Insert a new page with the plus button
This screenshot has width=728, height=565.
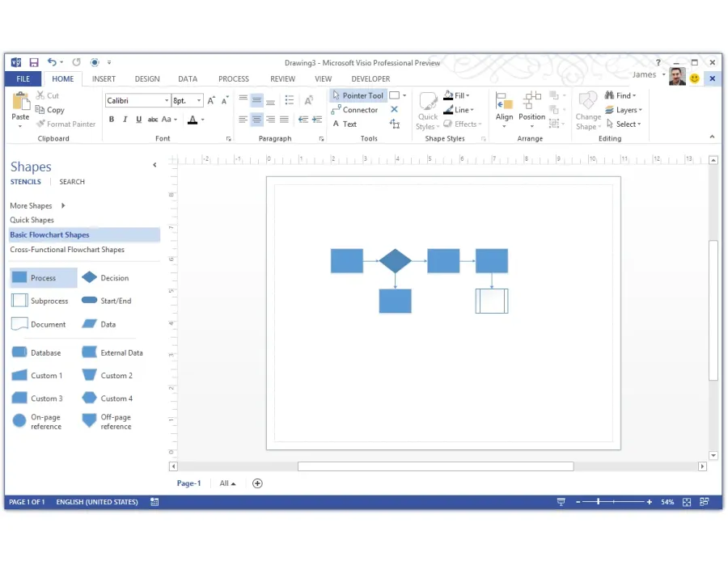coord(257,483)
